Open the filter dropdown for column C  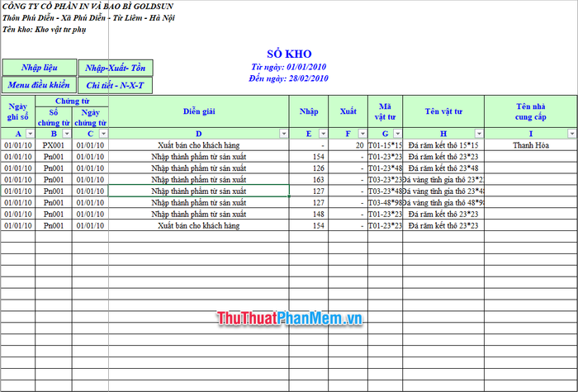[104, 134]
